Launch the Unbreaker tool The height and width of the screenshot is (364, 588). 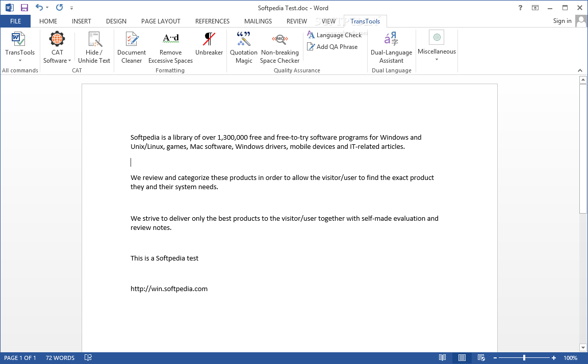[209, 43]
